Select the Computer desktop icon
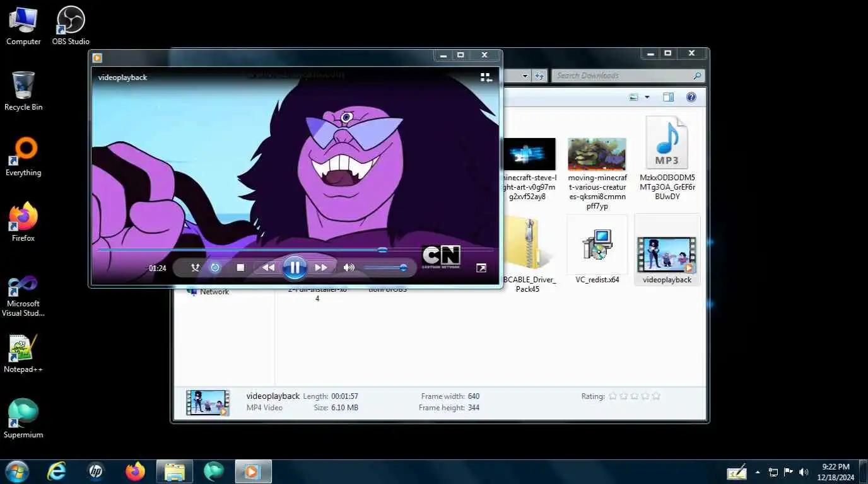This screenshot has height=484, width=868. point(23,26)
